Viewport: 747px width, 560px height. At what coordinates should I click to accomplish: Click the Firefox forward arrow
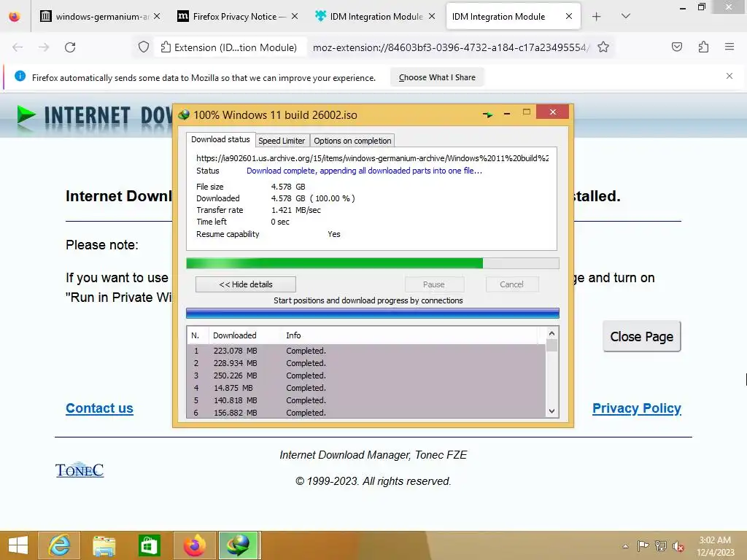[x=44, y=47]
